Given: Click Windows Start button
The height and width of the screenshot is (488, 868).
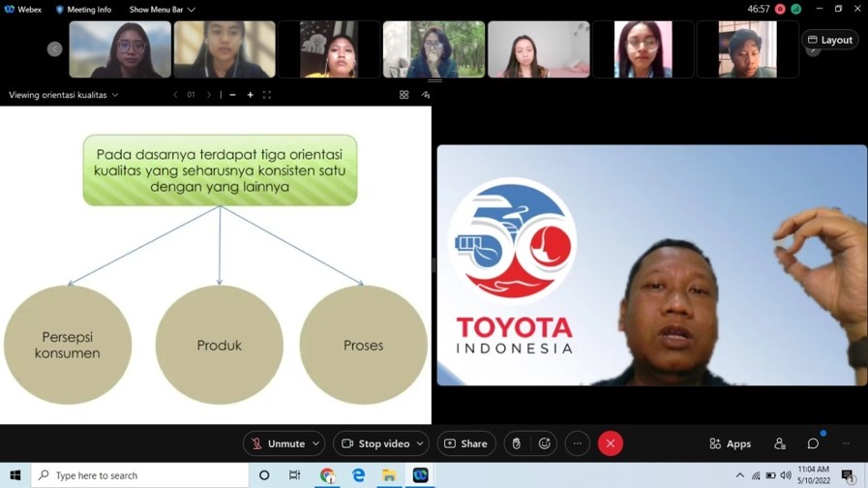Looking at the screenshot, I should tap(15, 475).
